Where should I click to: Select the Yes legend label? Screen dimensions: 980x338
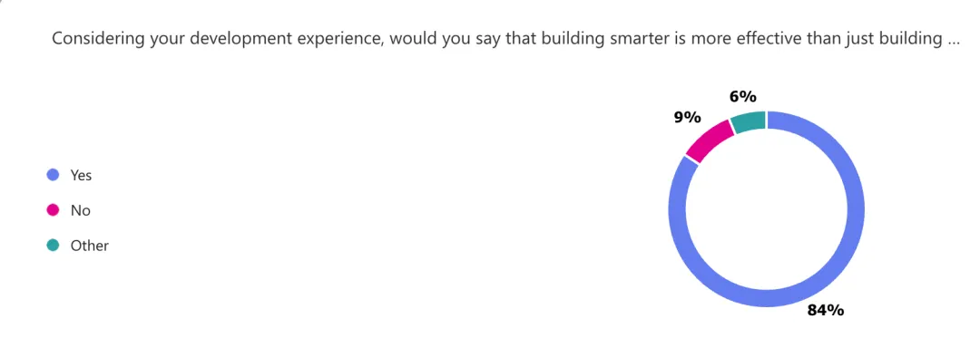[x=82, y=175]
